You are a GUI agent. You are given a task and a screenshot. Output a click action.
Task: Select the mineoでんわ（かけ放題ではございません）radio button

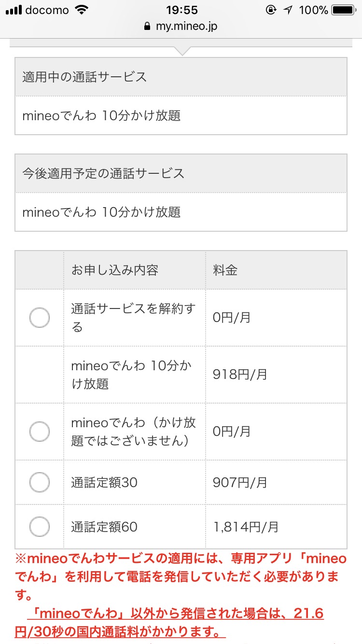pos(40,431)
